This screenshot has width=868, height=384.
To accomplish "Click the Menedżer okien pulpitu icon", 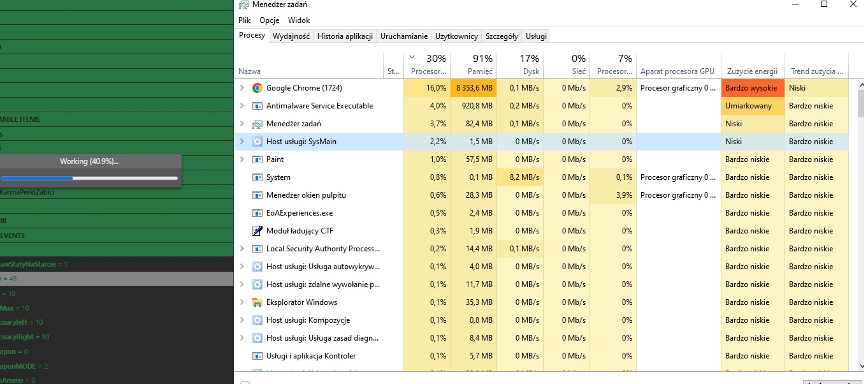I will pos(257,195).
